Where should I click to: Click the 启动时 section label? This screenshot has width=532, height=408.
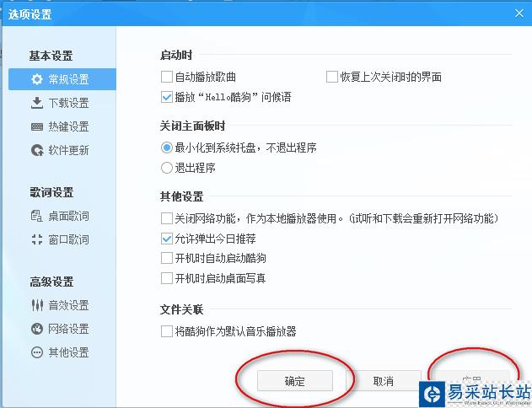[x=176, y=55]
